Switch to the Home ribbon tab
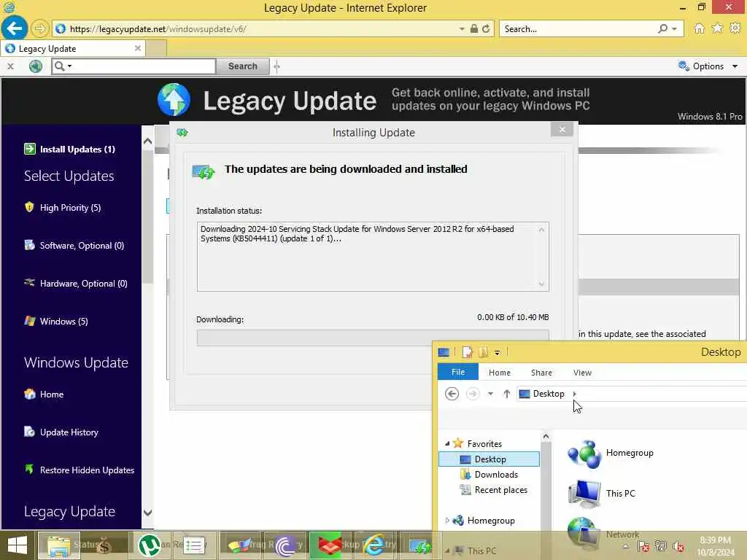 (499, 373)
